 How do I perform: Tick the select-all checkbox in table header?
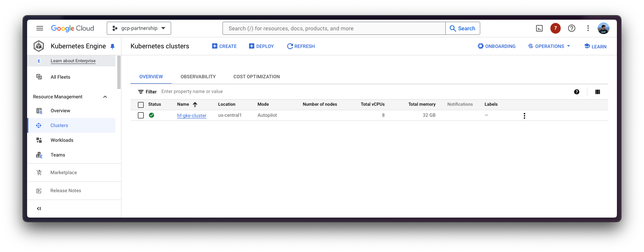pos(141,104)
